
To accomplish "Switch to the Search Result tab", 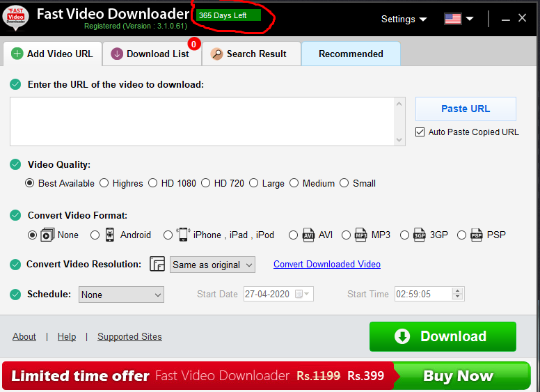I will [251, 54].
